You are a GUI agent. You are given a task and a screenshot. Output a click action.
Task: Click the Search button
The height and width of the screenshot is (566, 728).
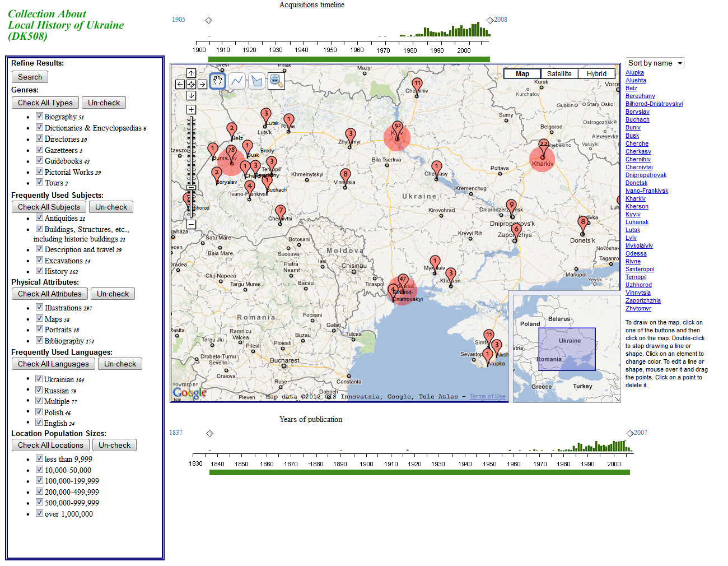pos(30,77)
